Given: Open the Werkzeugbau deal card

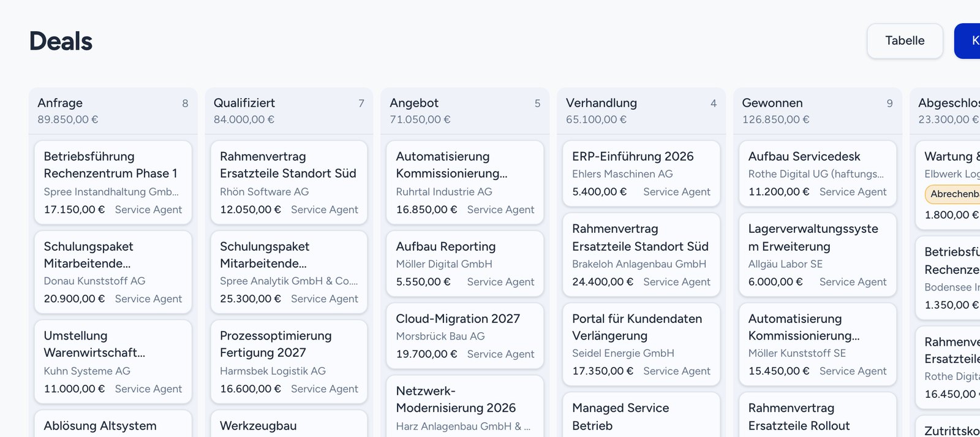Looking at the screenshot, I should tap(289, 424).
